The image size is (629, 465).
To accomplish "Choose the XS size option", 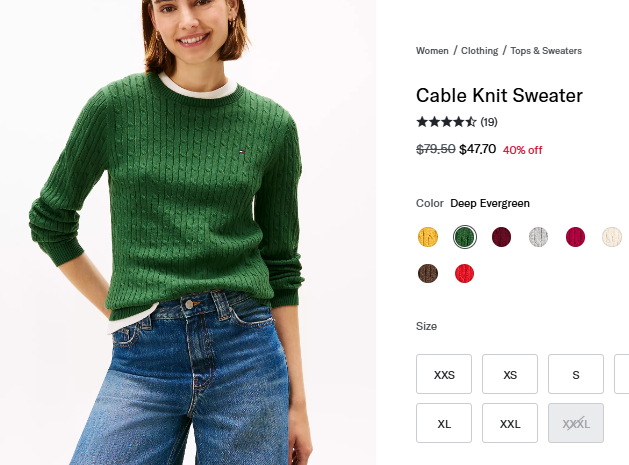I will [x=510, y=375].
